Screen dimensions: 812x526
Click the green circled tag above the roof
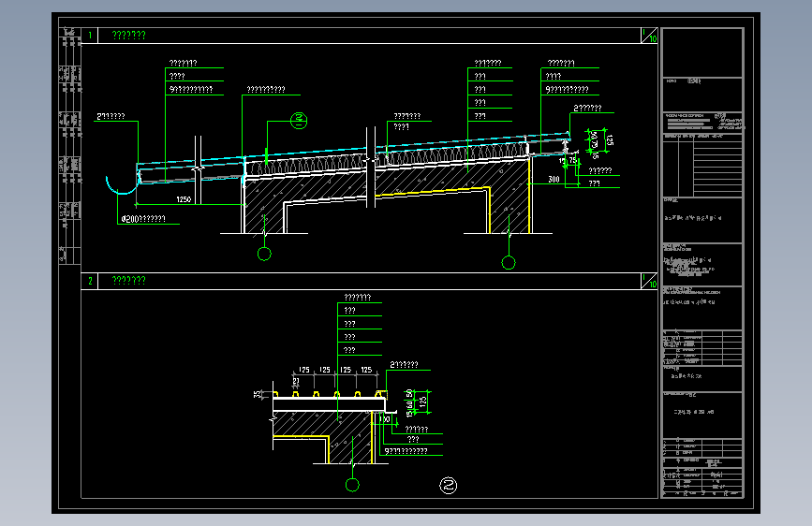[x=299, y=121]
